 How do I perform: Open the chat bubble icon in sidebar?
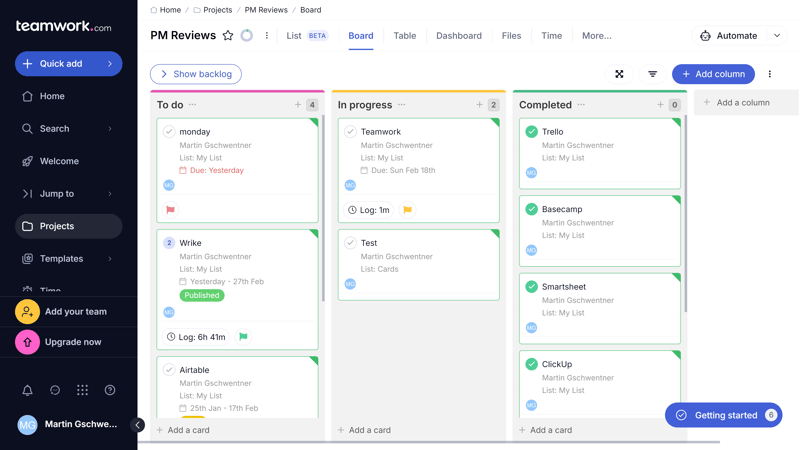tap(55, 390)
